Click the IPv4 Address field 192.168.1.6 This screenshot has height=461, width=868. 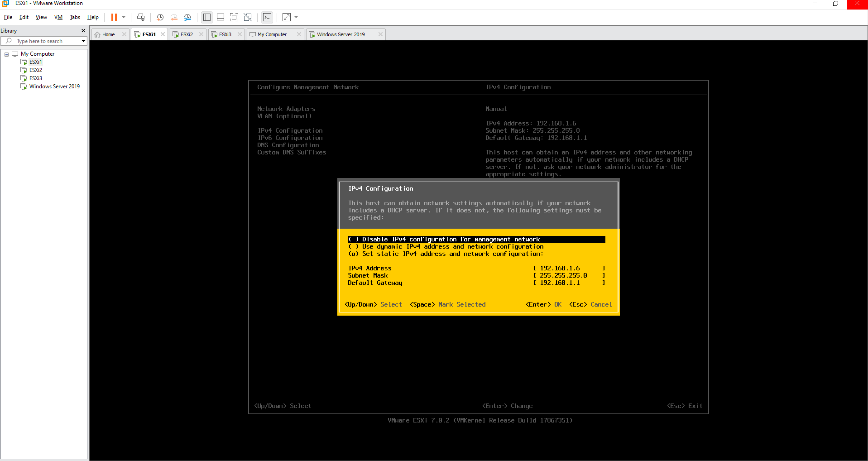click(569, 269)
